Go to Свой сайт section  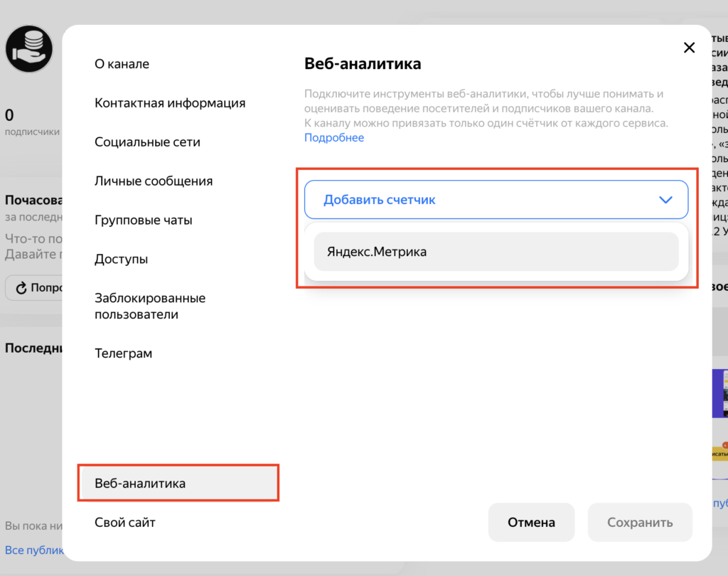[125, 523]
